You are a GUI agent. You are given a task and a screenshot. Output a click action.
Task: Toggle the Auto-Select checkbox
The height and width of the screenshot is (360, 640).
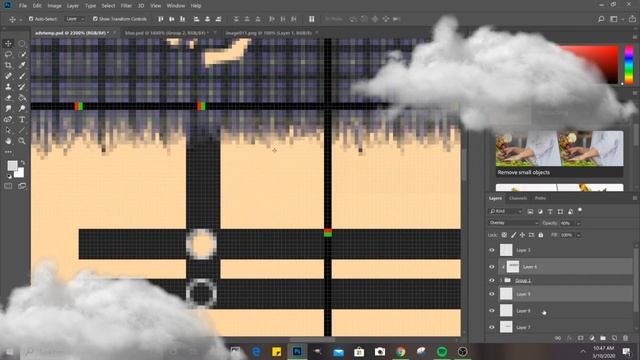pos(31,19)
